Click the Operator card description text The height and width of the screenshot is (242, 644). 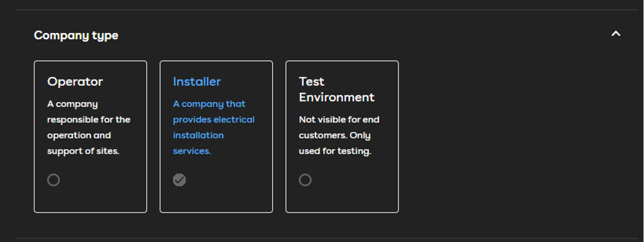click(88, 127)
